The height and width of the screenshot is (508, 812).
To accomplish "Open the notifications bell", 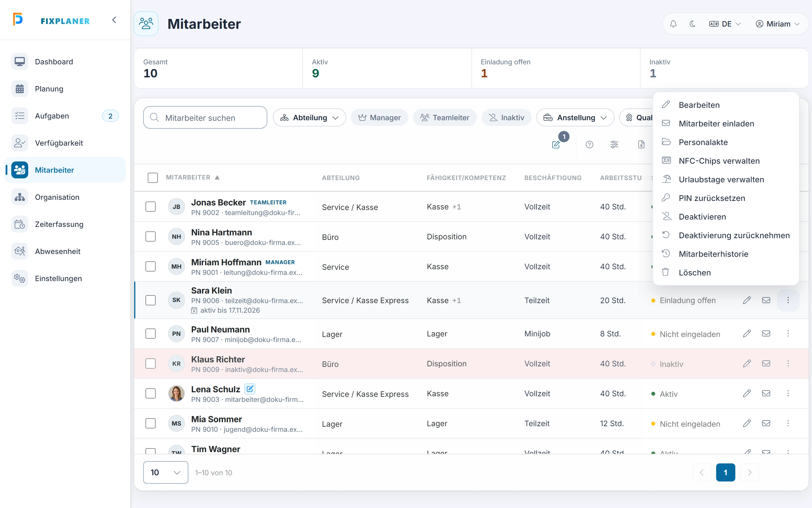I will pos(673,24).
